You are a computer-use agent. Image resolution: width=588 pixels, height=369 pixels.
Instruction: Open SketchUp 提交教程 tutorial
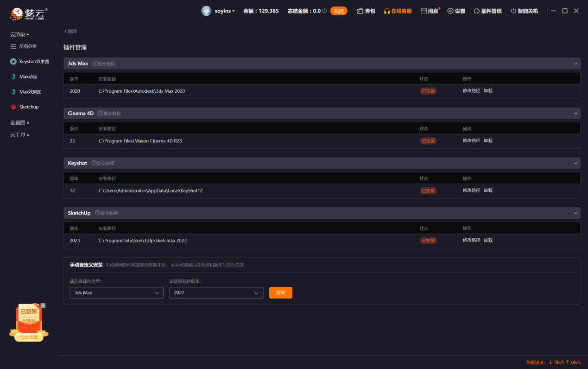(106, 213)
